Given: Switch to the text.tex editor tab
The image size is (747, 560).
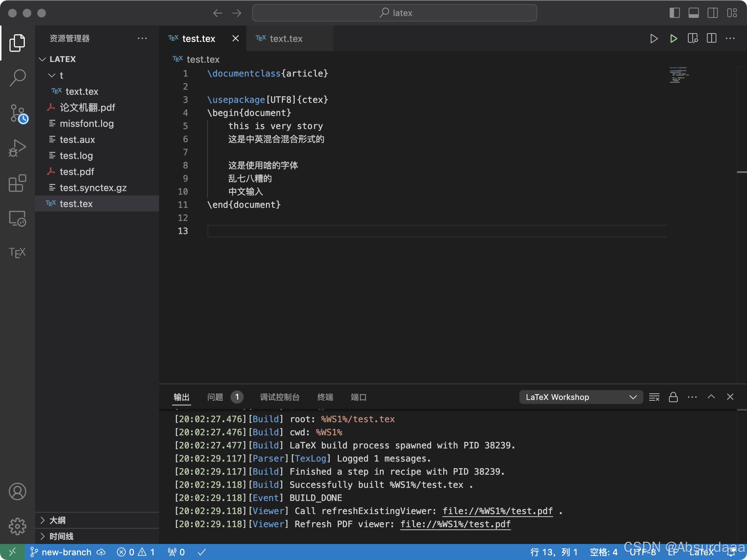Looking at the screenshot, I should point(290,38).
